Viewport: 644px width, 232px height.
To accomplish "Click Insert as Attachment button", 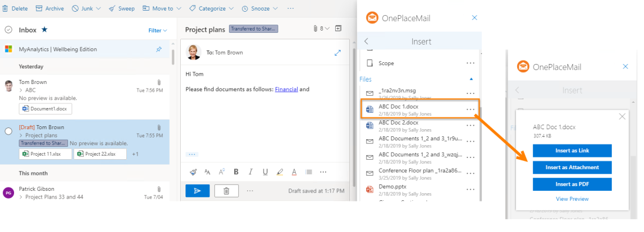I will [x=572, y=167].
